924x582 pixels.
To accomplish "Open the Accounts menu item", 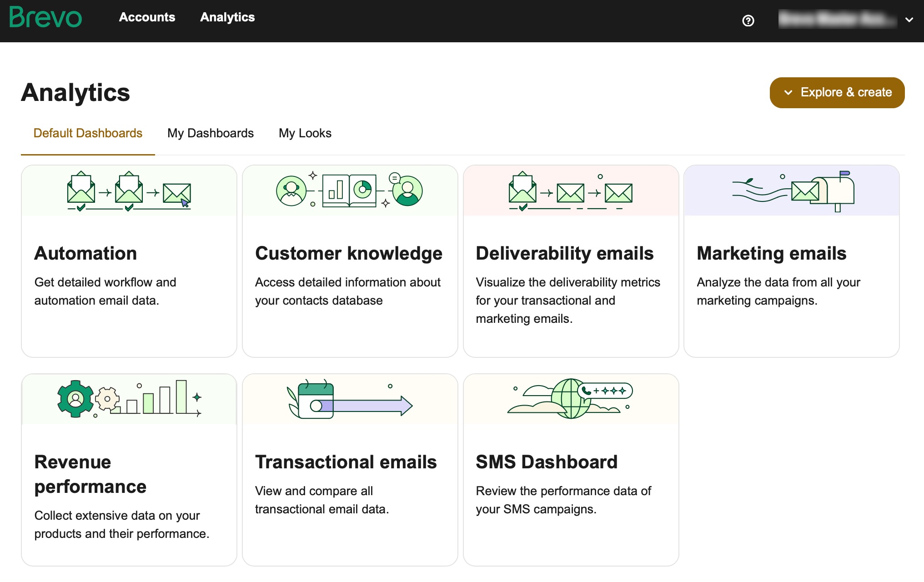I will coord(147,17).
